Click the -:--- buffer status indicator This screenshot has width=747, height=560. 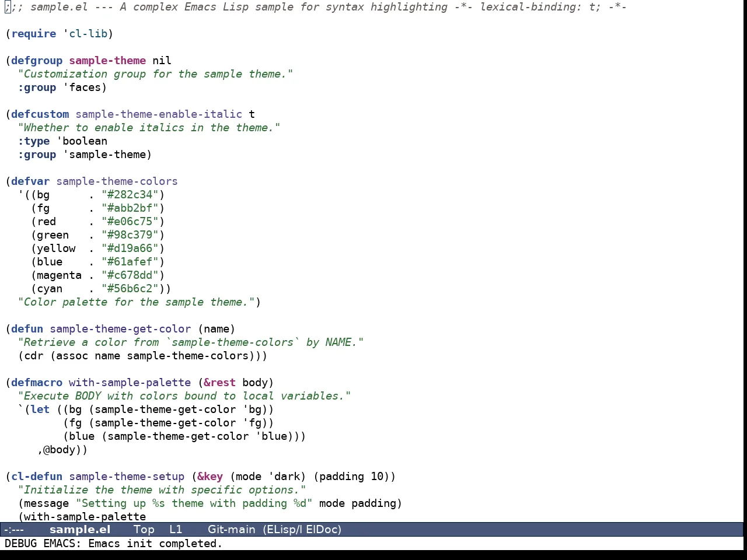pos(14,530)
